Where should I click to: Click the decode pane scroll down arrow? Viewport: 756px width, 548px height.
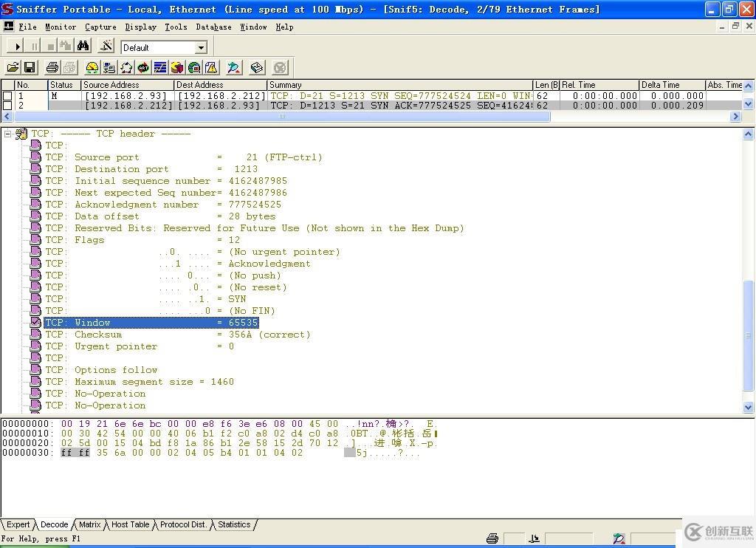click(x=749, y=407)
